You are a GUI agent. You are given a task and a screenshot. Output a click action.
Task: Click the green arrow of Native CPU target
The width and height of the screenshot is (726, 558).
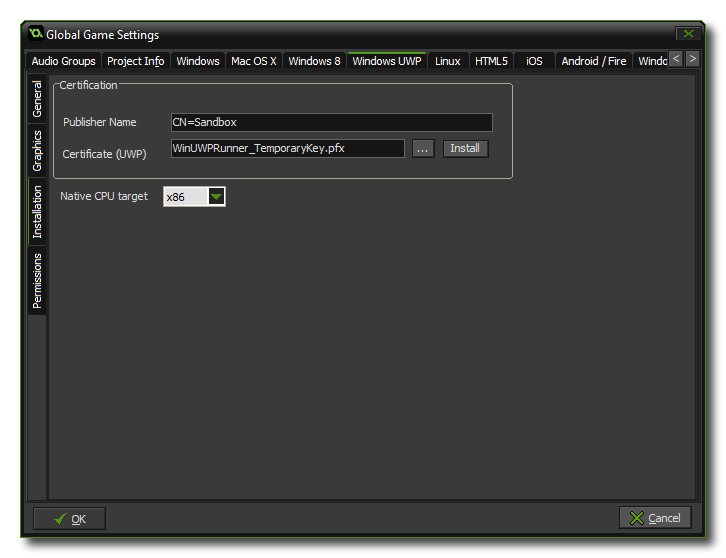(x=216, y=197)
